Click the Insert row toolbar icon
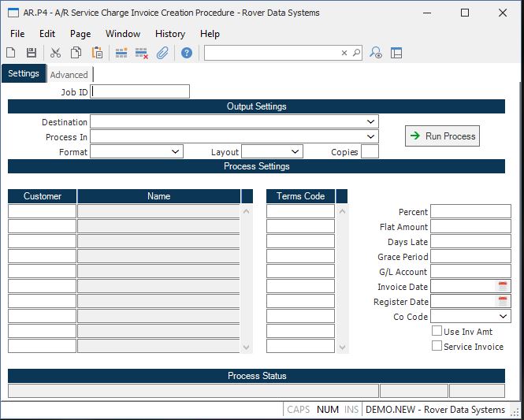Image resolution: width=524 pixels, height=420 pixels. coord(121,53)
